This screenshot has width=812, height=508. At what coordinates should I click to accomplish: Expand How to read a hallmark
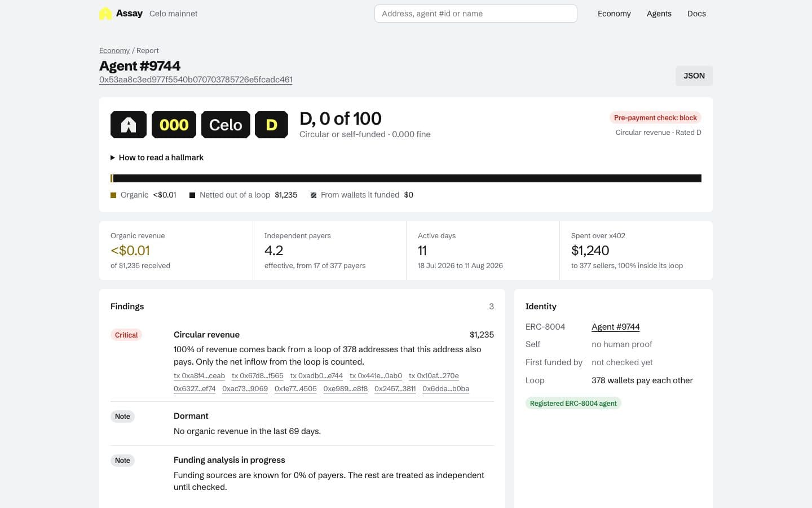pyautogui.click(x=157, y=157)
